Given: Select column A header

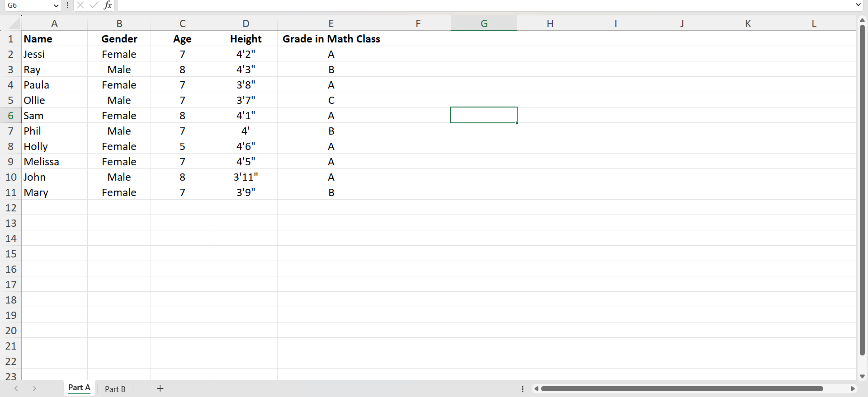Looking at the screenshot, I should point(54,23).
